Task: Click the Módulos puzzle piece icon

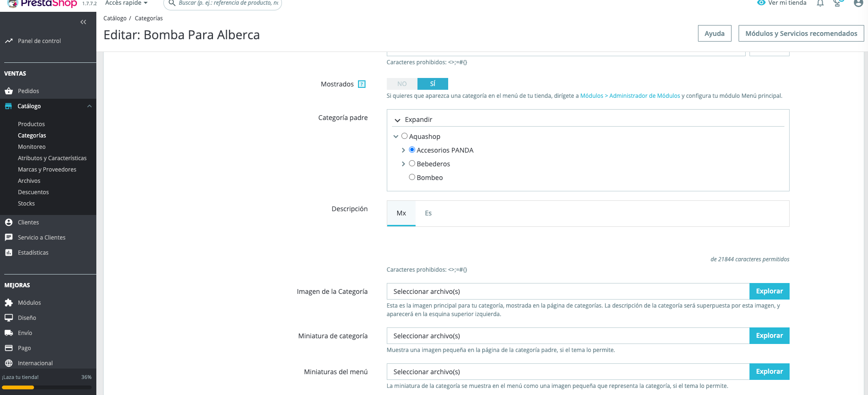Action: pos(9,303)
